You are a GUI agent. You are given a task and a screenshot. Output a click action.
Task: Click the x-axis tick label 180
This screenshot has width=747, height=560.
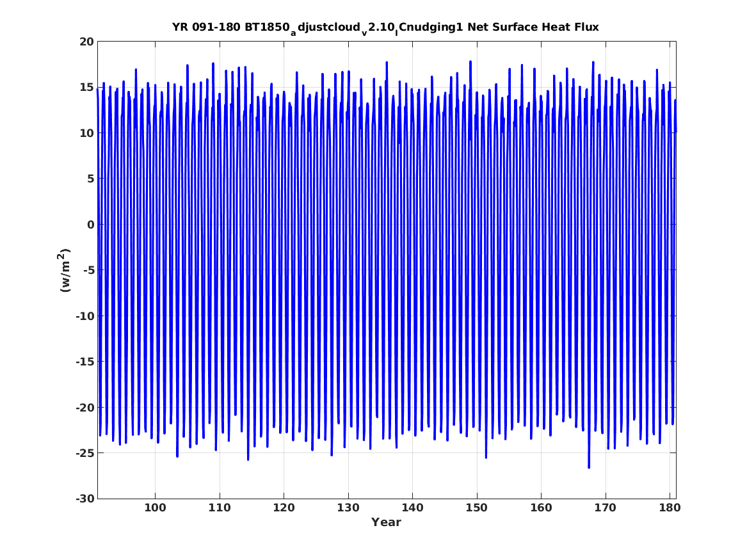pyautogui.click(x=670, y=508)
